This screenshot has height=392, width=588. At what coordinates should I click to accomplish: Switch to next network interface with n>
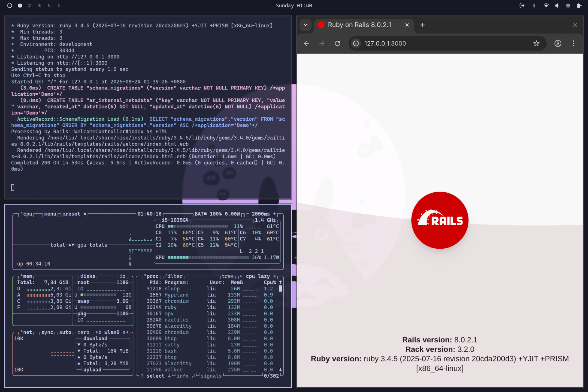click(126, 332)
